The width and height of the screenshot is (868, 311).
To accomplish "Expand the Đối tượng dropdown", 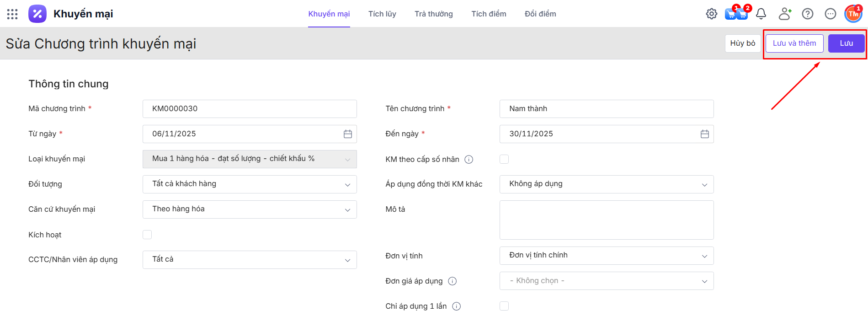I will (x=250, y=184).
